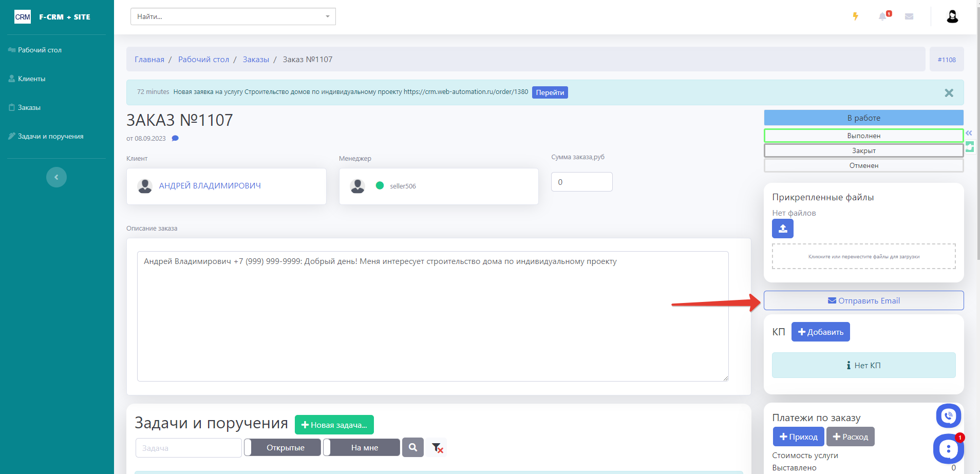Open the notifications bell icon
980x474 pixels.
882,16
